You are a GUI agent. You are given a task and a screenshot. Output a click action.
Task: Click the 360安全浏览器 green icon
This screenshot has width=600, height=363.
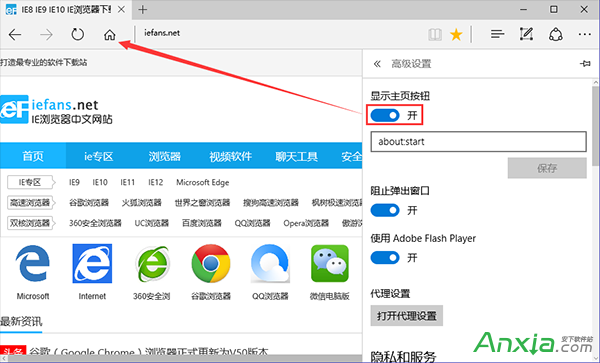(152, 264)
